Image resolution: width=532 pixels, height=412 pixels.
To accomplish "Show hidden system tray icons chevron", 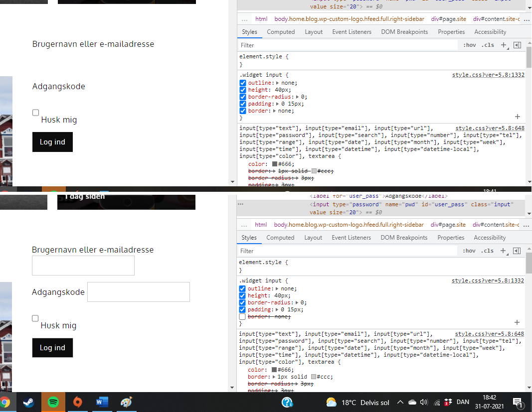I will pos(400,402).
